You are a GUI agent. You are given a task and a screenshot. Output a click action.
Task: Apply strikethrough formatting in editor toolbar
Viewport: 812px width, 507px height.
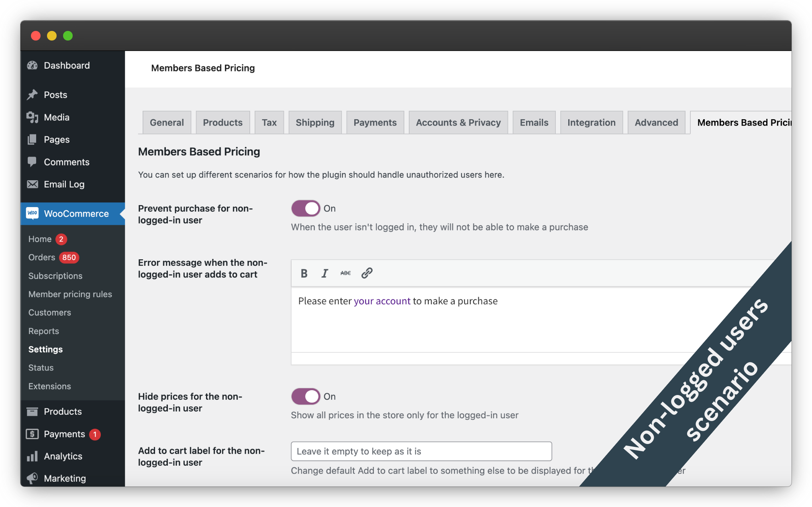coord(345,273)
